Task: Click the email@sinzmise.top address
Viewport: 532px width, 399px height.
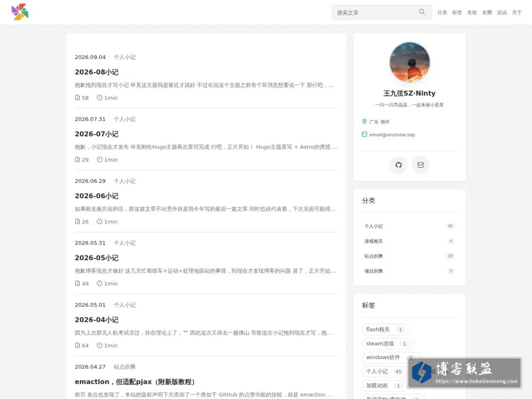Action: 392,135
